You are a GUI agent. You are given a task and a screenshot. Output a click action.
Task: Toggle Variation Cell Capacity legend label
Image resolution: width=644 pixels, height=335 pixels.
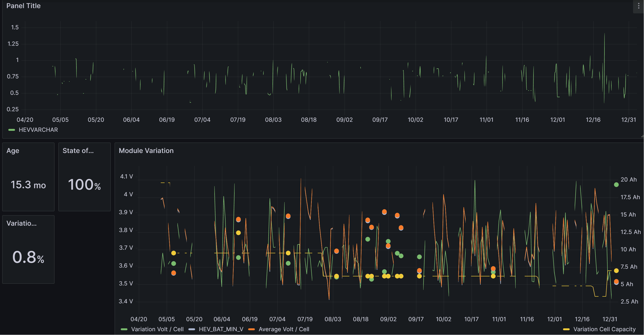(604, 329)
